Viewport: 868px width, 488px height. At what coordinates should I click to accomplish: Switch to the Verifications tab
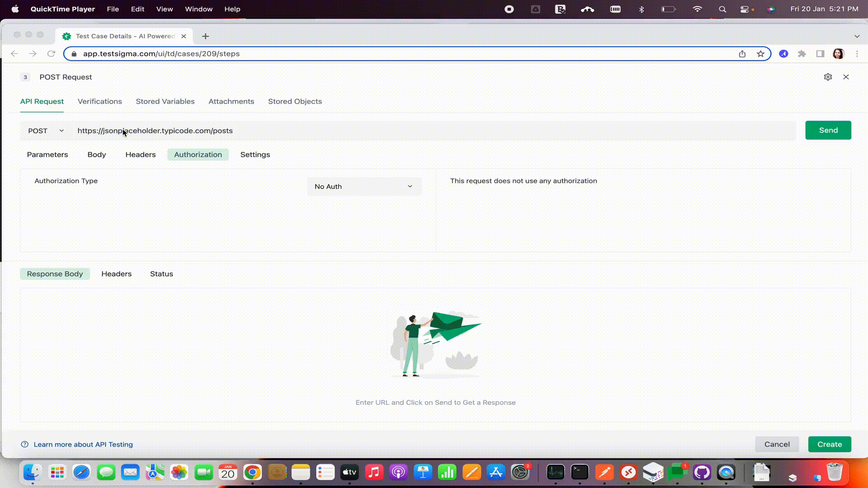(99, 101)
